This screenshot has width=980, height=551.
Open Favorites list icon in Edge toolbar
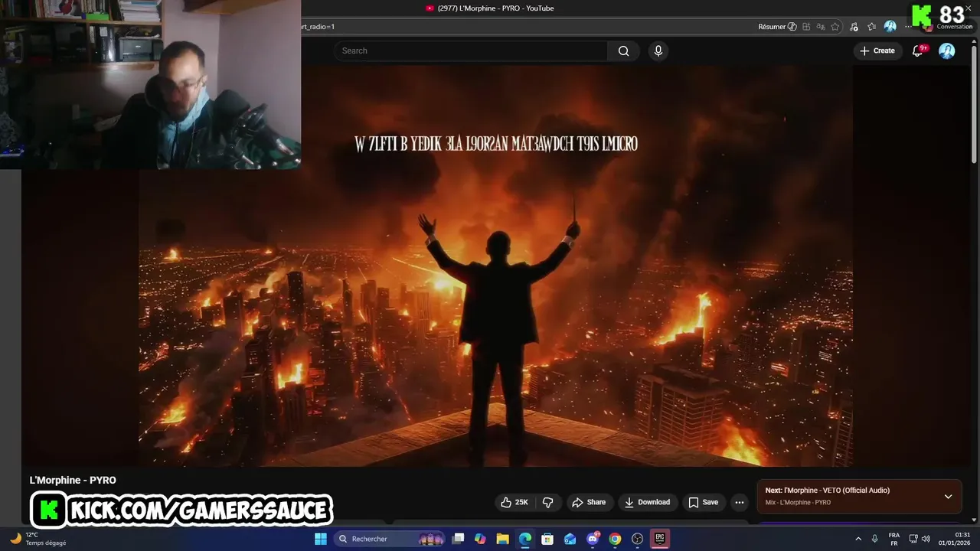[x=872, y=27]
